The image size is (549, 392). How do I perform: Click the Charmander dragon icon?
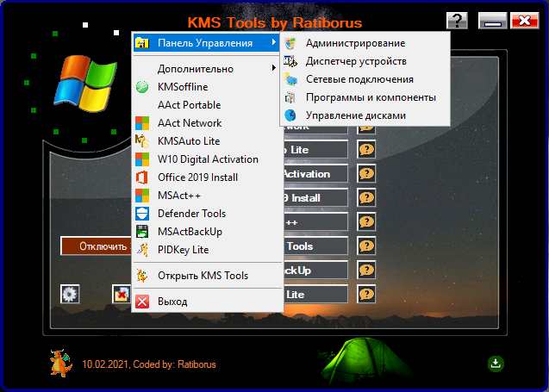click(x=60, y=363)
